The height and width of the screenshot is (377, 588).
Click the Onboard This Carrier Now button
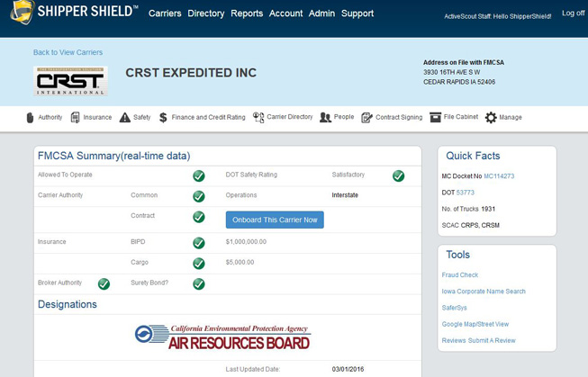pyautogui.click(x=275, y=220)
